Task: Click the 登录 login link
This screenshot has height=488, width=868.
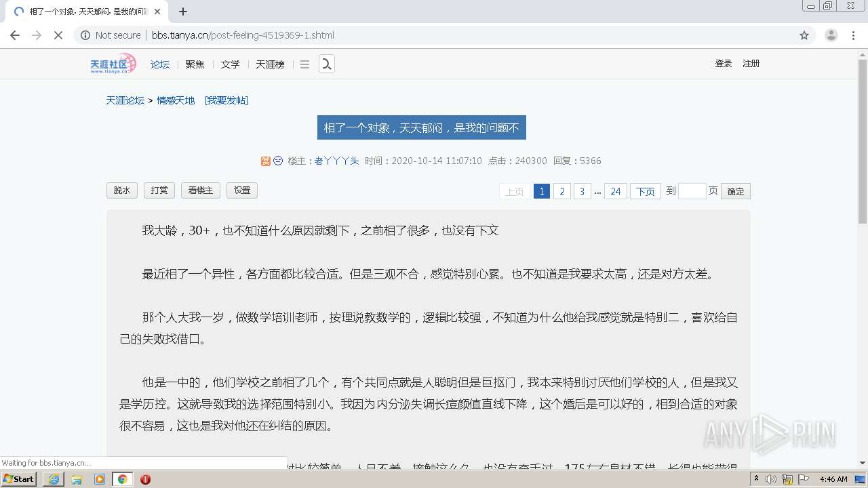Action: point(724,64)
